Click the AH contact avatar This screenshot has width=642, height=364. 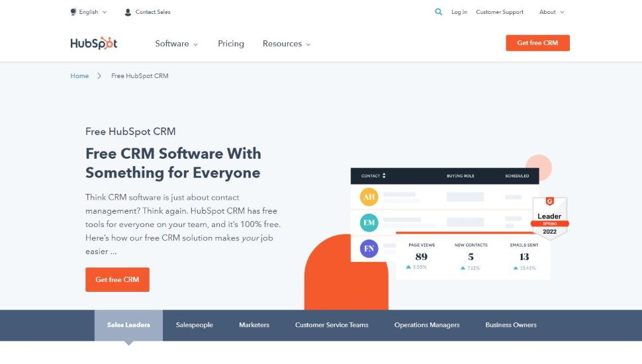[x=369, y=197]
